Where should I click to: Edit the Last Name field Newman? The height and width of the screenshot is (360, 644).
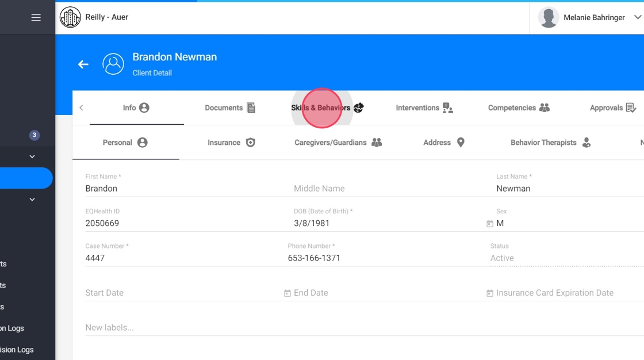tap(570, 188)
